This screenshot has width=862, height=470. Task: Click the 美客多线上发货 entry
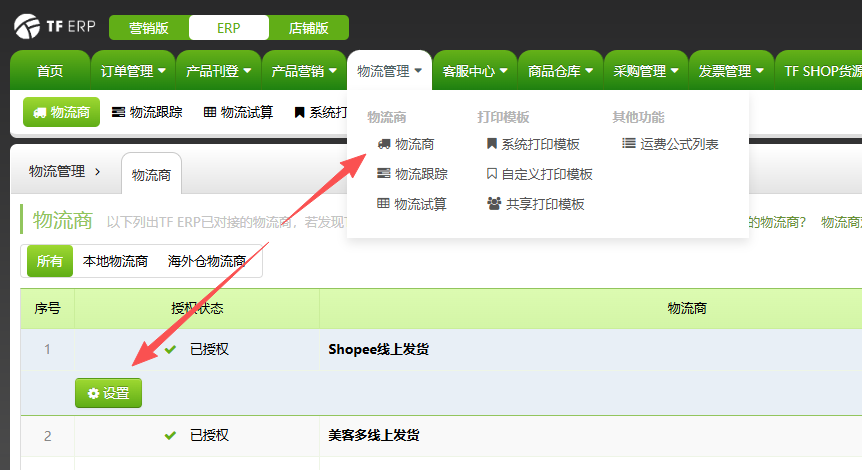374,435
